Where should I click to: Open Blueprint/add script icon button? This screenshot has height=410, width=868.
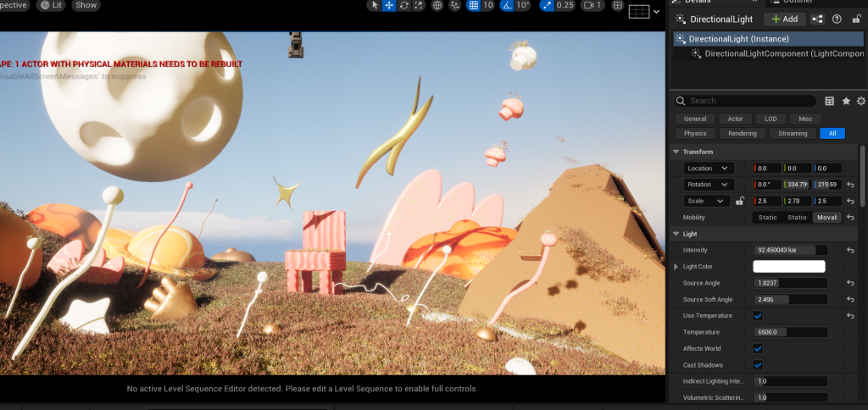point(818,19)
